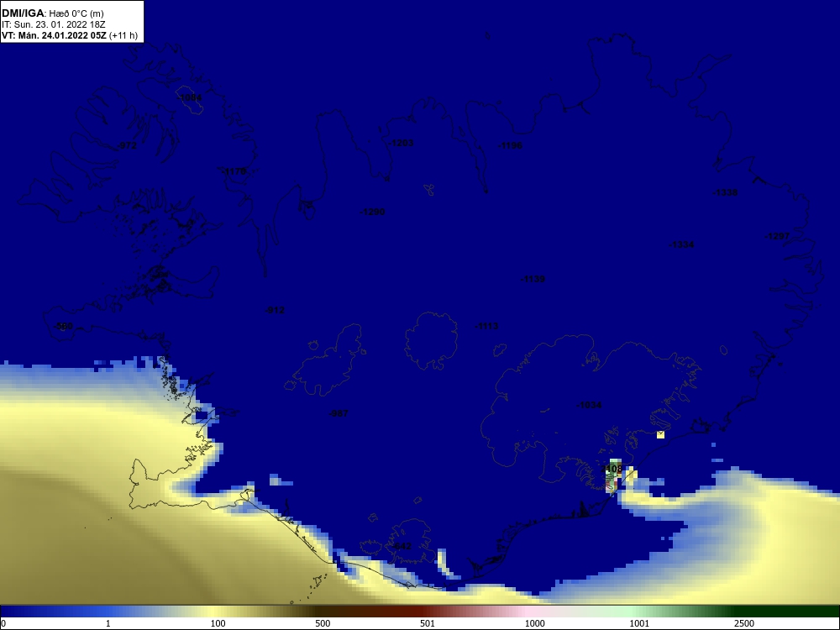Click the legend label '0'
840x630 pixels.
click(3, 623)
